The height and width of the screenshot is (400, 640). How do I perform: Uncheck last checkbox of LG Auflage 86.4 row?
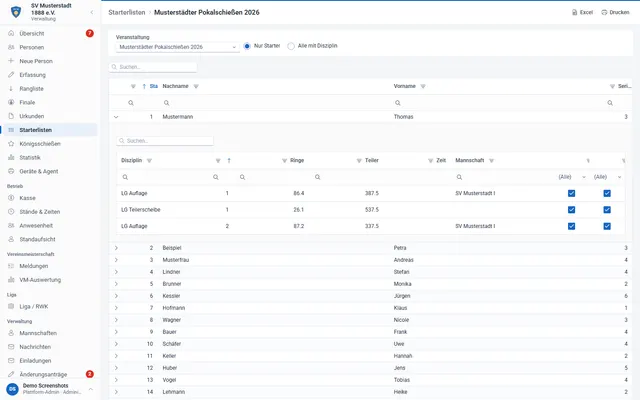pos(607,193)
